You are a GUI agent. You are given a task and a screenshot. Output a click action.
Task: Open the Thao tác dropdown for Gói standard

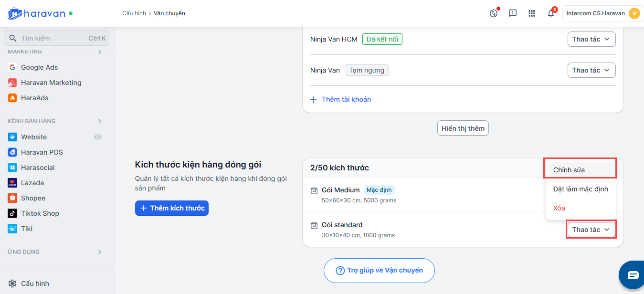coord(591,230)
